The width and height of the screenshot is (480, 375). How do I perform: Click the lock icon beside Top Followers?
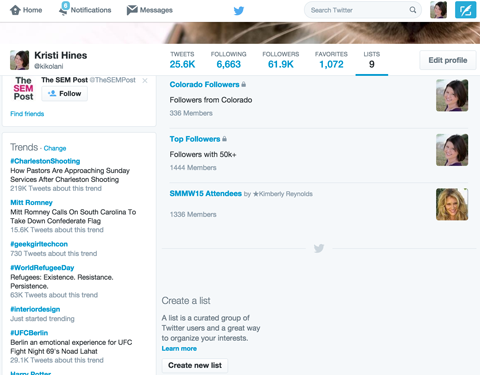(224, 139)
